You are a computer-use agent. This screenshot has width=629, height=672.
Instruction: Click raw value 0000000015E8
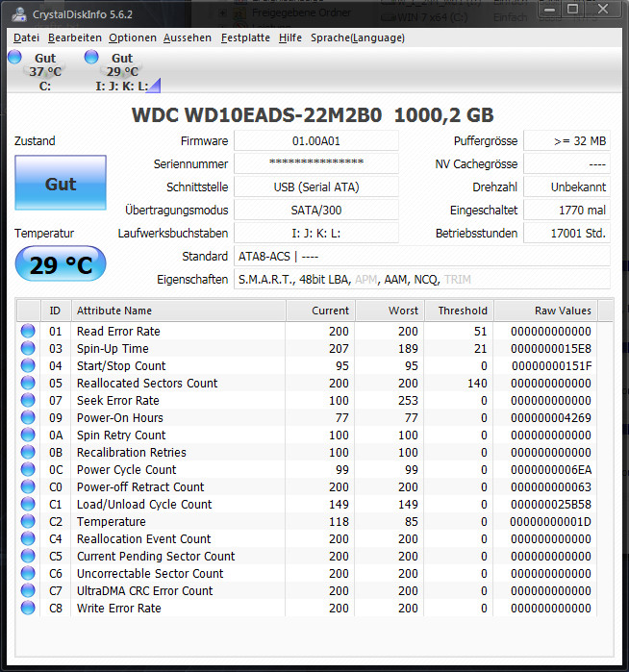551,348
